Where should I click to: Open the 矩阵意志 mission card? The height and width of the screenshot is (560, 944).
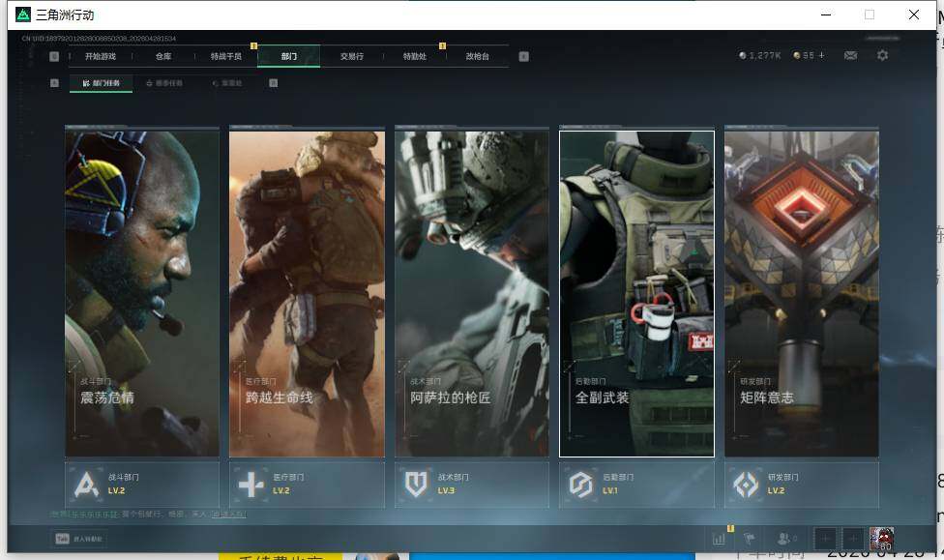coord(802,294)
